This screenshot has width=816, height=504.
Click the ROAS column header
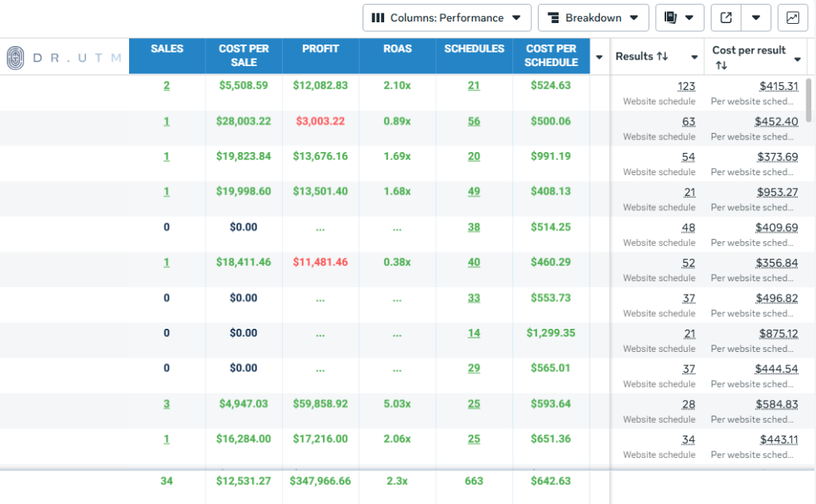click(397, 49)
